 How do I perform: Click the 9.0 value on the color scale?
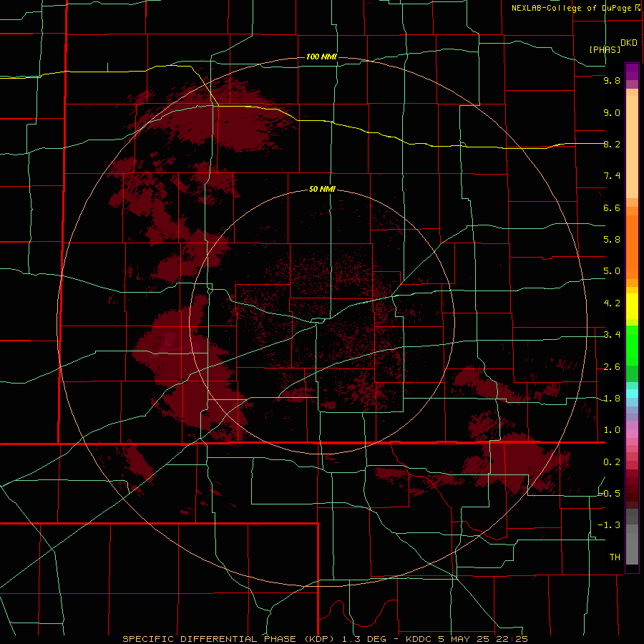tap(612, 112)
